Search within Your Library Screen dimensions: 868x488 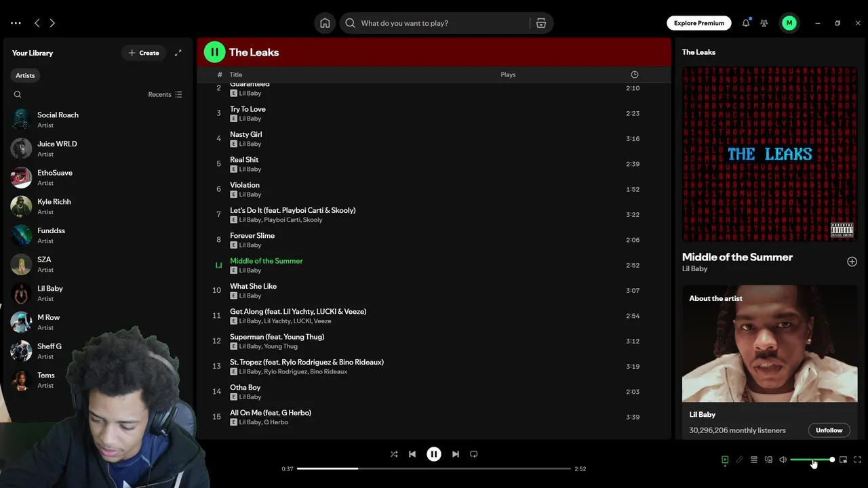coord(18,94)
